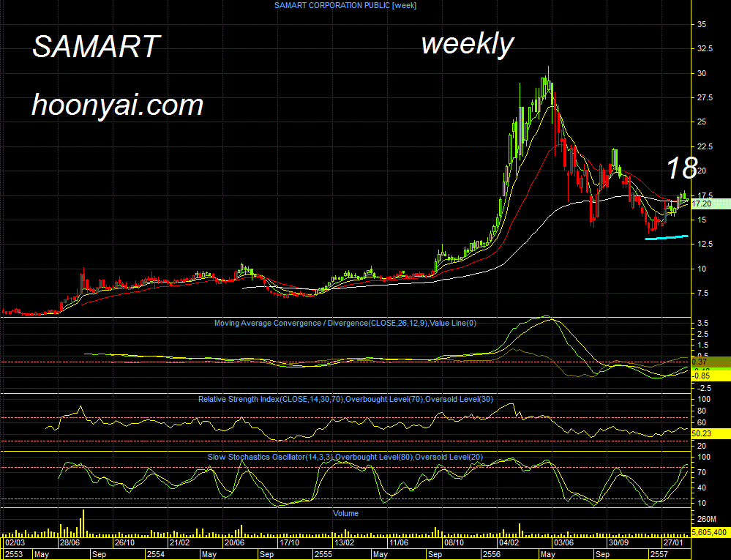Click the 2556 year label
The image size is (731, 560).
click(492, 554)
